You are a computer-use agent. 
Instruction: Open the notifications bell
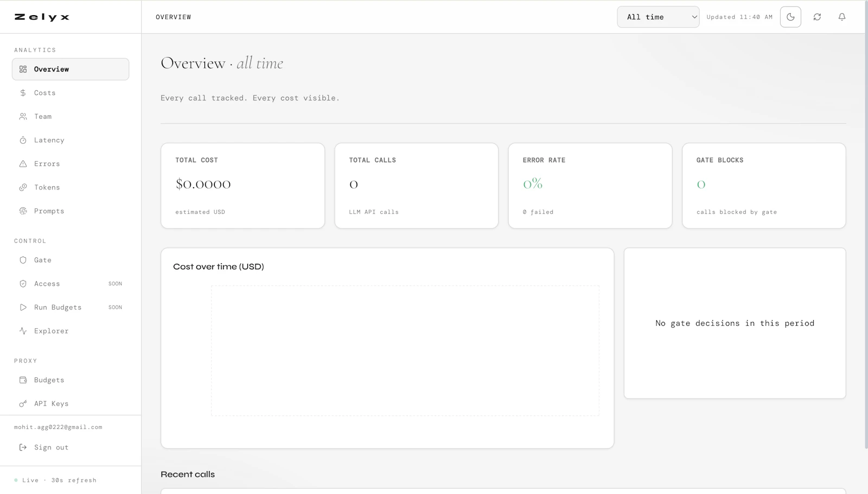842,17
